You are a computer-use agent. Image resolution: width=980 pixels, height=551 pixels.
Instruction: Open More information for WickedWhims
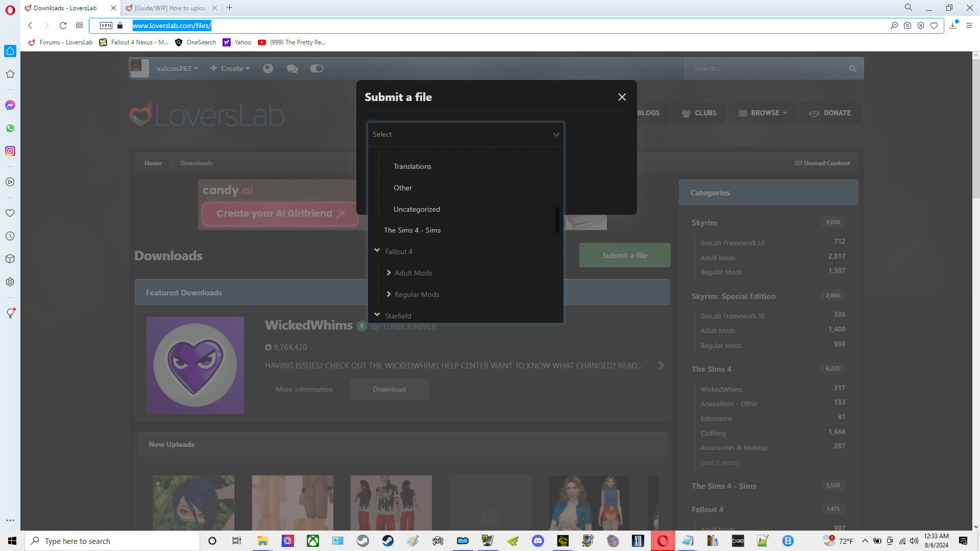tap(304, 389)
